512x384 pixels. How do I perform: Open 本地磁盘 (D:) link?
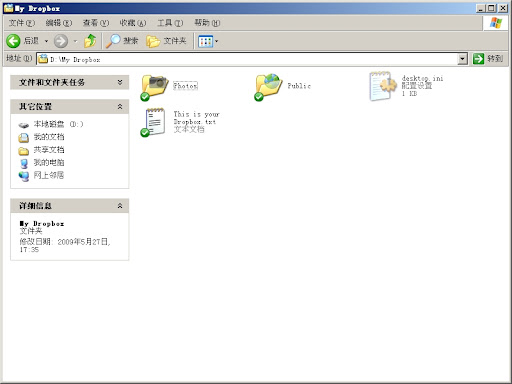58,124
